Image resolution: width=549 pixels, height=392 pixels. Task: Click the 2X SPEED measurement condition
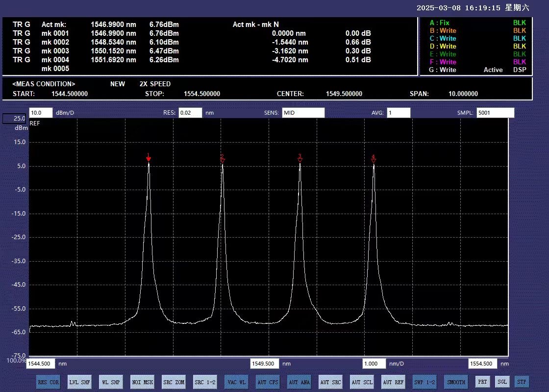click(155, 84)
